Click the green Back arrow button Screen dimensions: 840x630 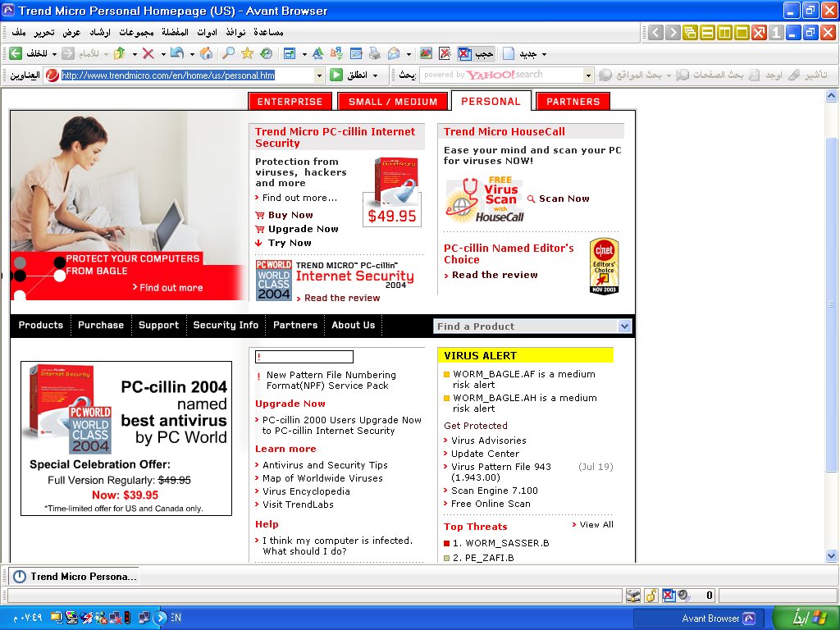(x=16, y=53)
